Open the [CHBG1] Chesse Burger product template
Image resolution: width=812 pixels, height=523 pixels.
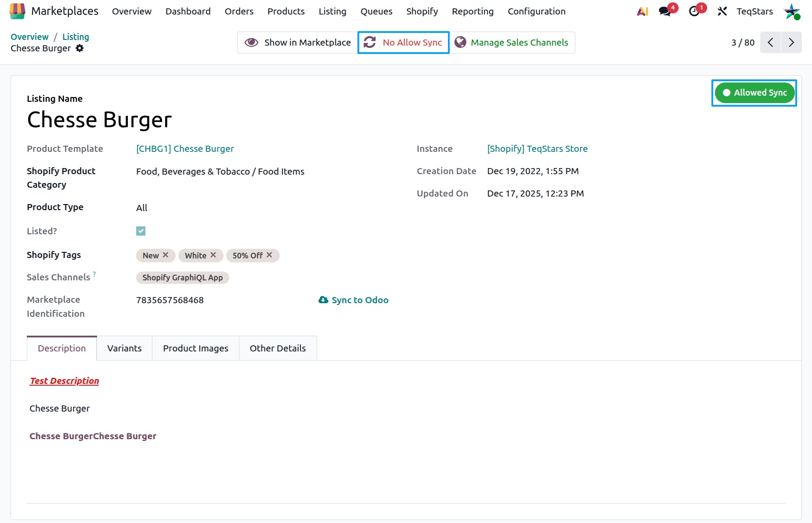185,149
